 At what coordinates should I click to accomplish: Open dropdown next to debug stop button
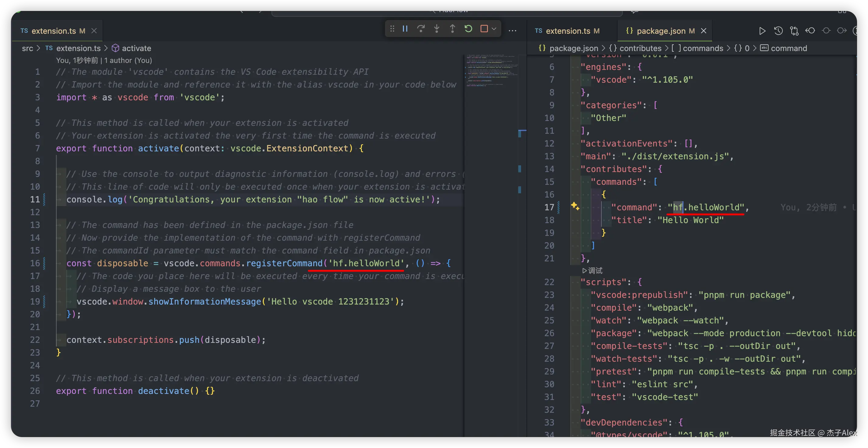pyautogui.click(x=494, y=29)
